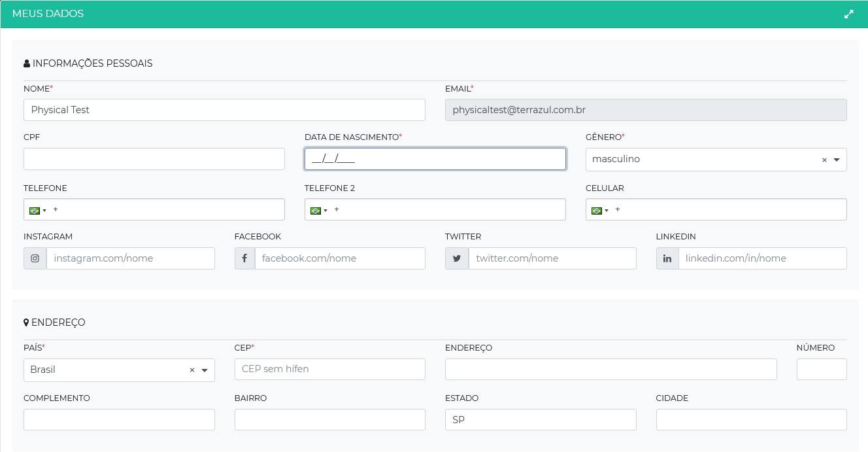868x452 pixels.
Task: Click the Número input field
Action: tap(821, 369)
